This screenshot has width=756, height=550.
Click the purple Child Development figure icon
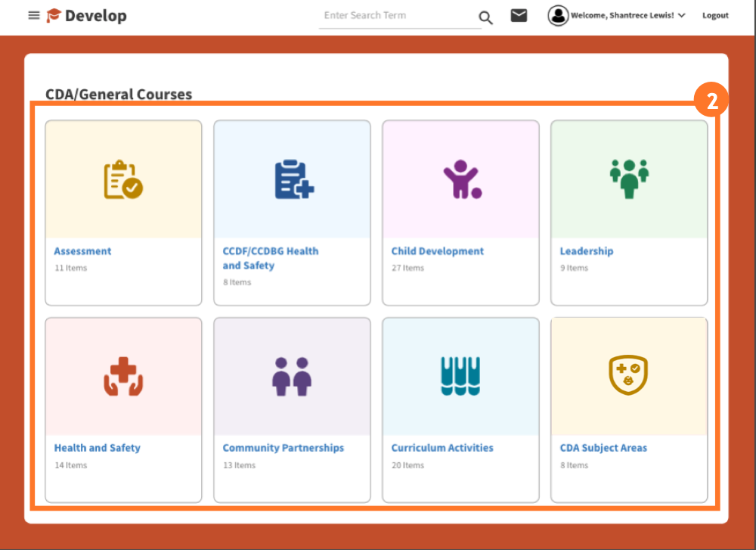coord(460,178)
